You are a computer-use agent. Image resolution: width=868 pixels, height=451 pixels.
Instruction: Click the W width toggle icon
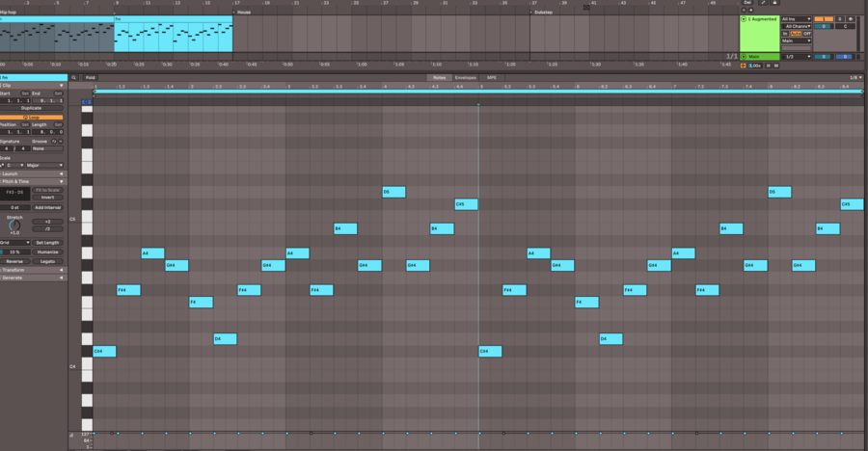pyautogui.click(x=776, y=66)
